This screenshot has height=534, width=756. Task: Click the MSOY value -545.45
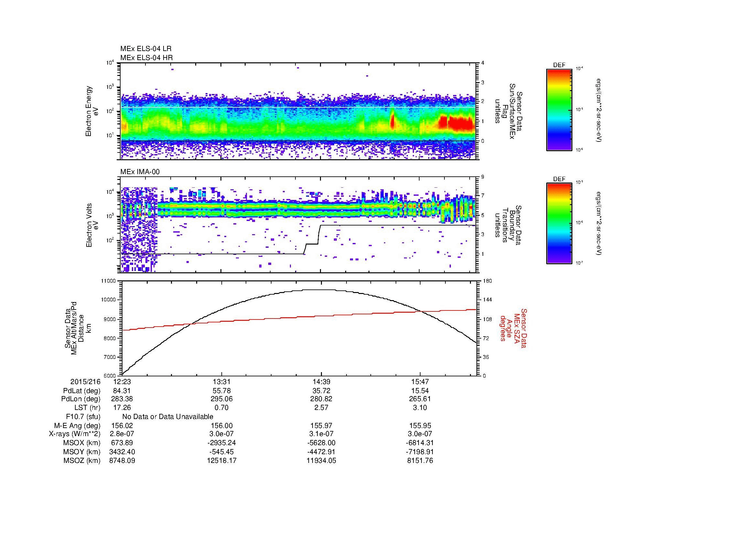coord(222,452)
